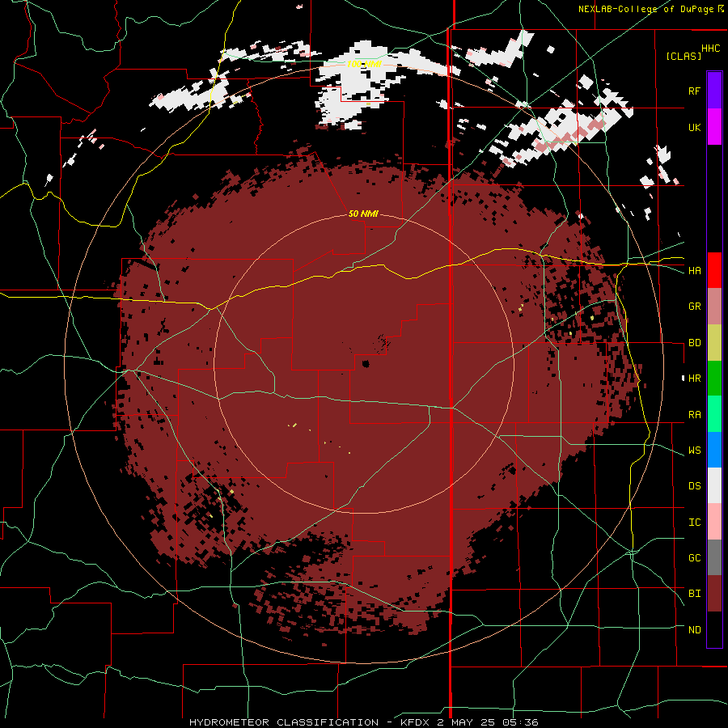This screenshot has width=728, height=728.
Task: Click the UK legend label
Action: point(694,127)
